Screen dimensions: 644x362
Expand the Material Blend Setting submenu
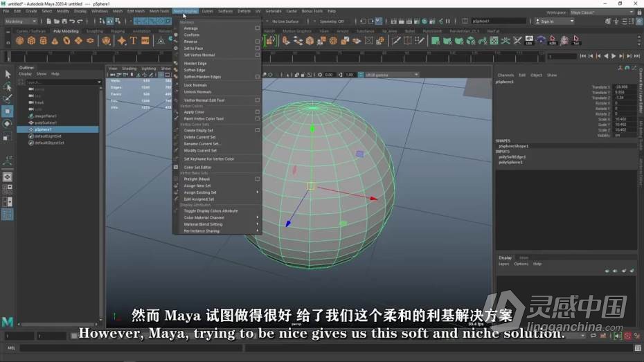217,224
